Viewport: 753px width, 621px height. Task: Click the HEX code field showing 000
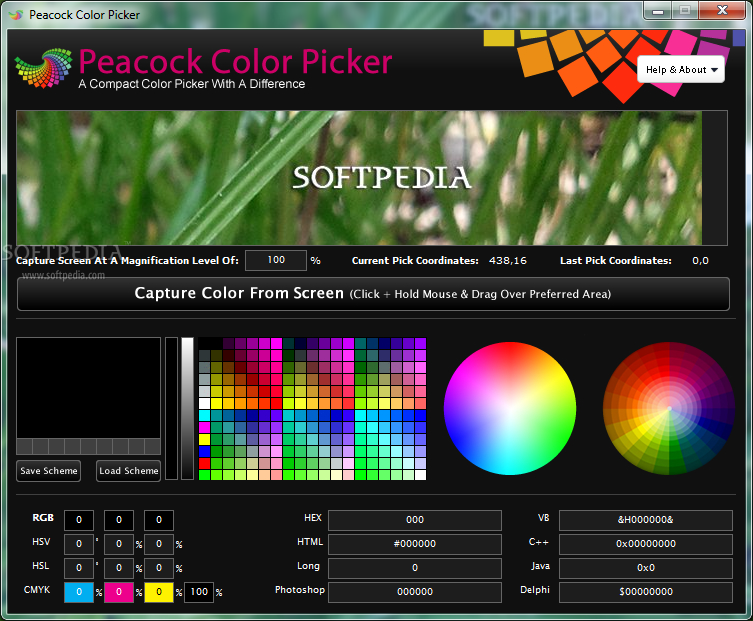[415, 520]
